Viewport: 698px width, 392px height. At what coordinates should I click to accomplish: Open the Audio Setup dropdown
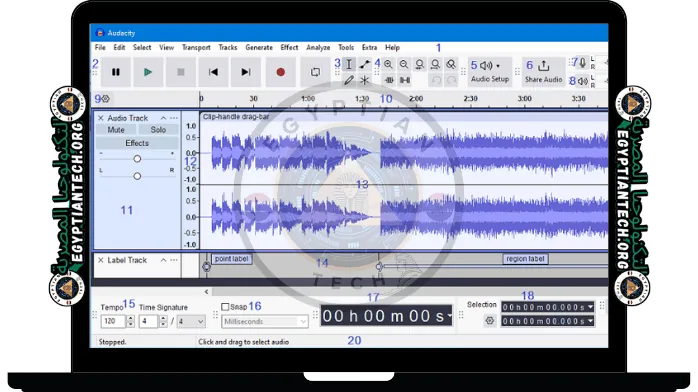click(490, 71)
